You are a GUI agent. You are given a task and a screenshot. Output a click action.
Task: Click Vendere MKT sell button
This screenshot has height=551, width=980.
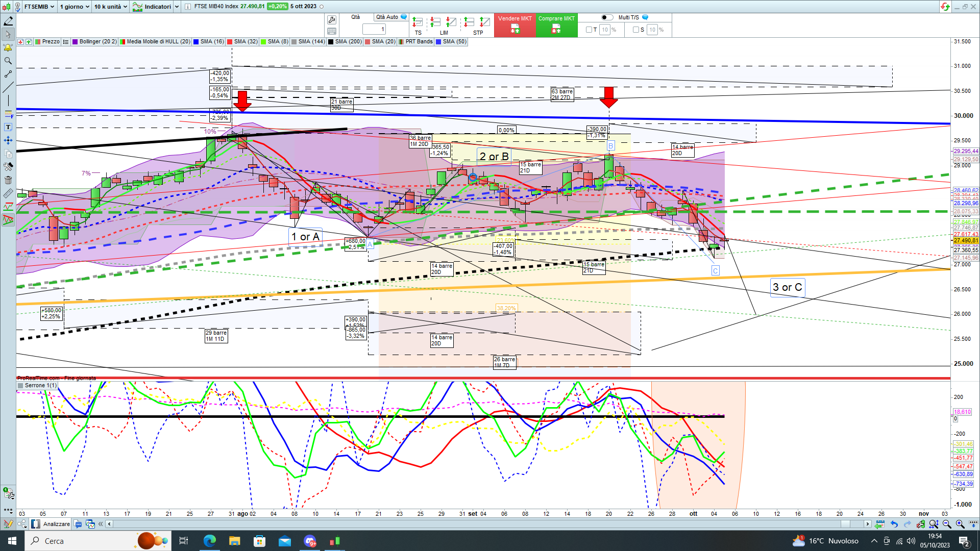click(515, 25)
